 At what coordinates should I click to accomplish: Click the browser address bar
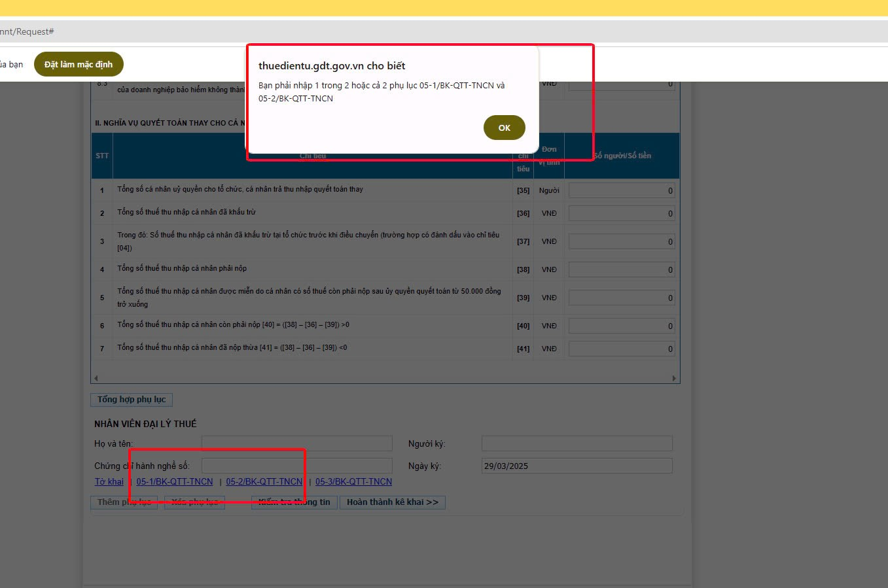pos(393,31)
